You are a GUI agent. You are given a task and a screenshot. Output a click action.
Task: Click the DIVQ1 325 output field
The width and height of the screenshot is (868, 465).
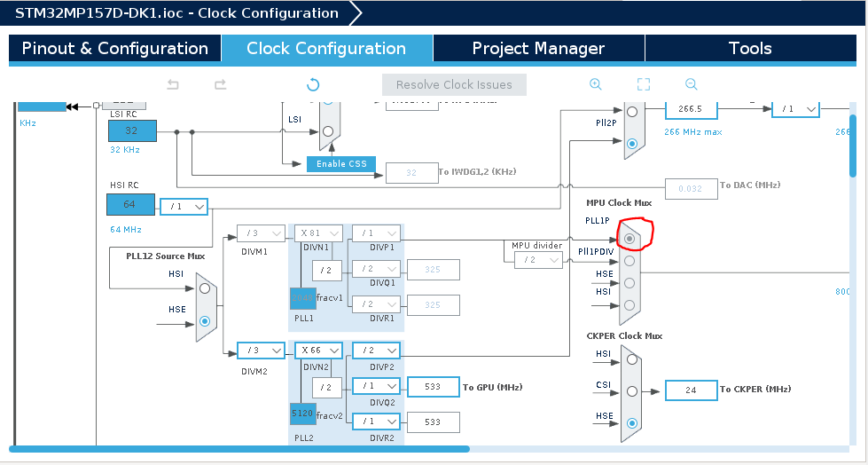tap(434, 270)
